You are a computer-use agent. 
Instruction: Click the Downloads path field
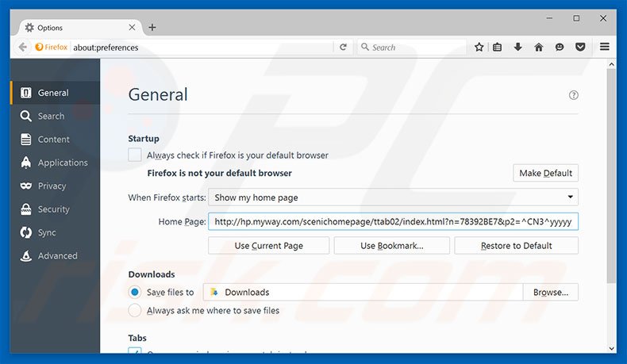coord(363,292)
